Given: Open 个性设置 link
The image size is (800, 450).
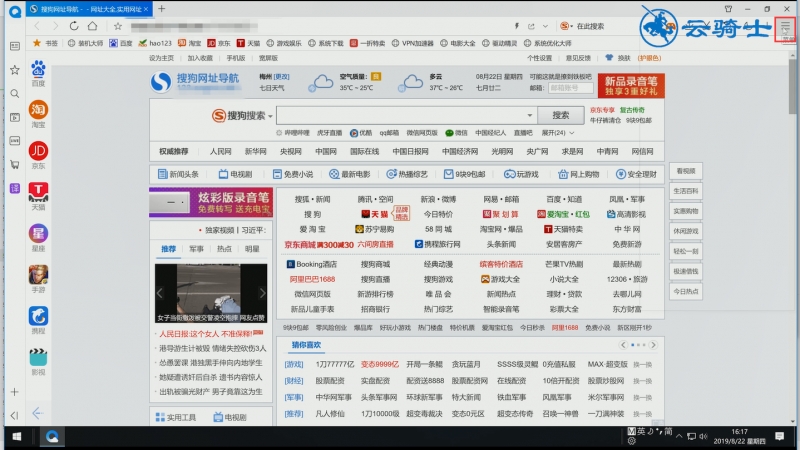Looking at the screenshot, I should click(x=539, y=58).
